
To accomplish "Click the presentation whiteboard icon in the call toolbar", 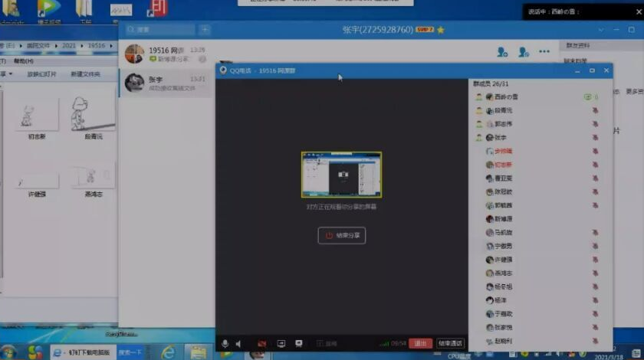I will pyautogui.click(x=298, y=344).
